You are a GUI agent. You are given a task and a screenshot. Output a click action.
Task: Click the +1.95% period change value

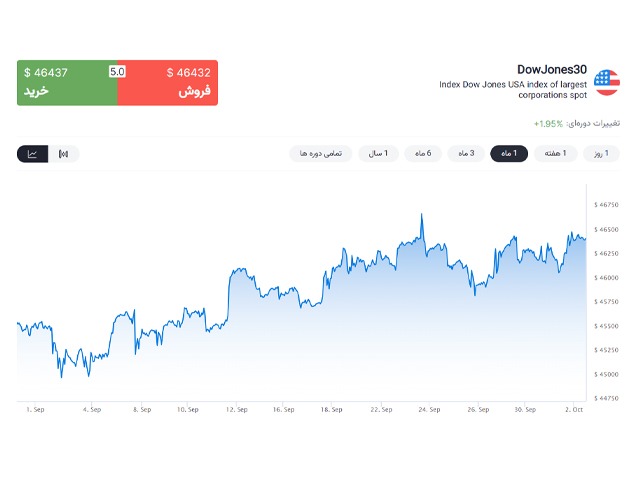point(548,124)
